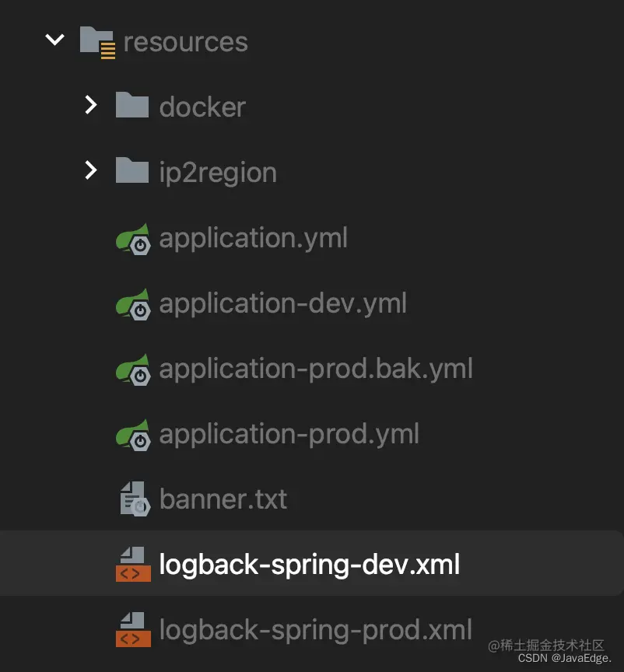Select the banner.txt file
This screenshot has width=624, height=672.
[224, 499]
